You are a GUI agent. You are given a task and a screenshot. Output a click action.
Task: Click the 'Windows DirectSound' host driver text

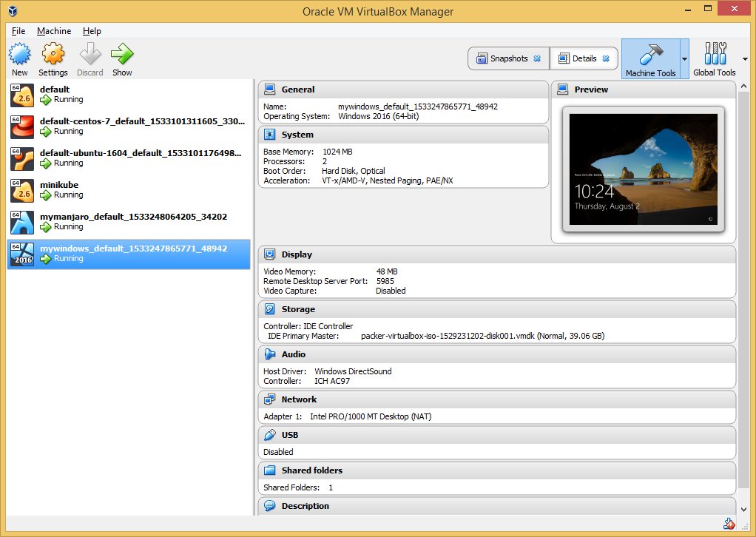coord(353,371)
